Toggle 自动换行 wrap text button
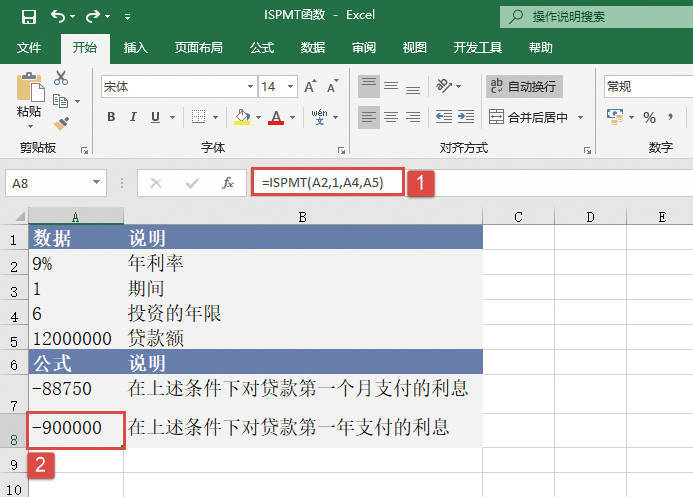This screenshot has width=693, height=497. coord(524,87)
